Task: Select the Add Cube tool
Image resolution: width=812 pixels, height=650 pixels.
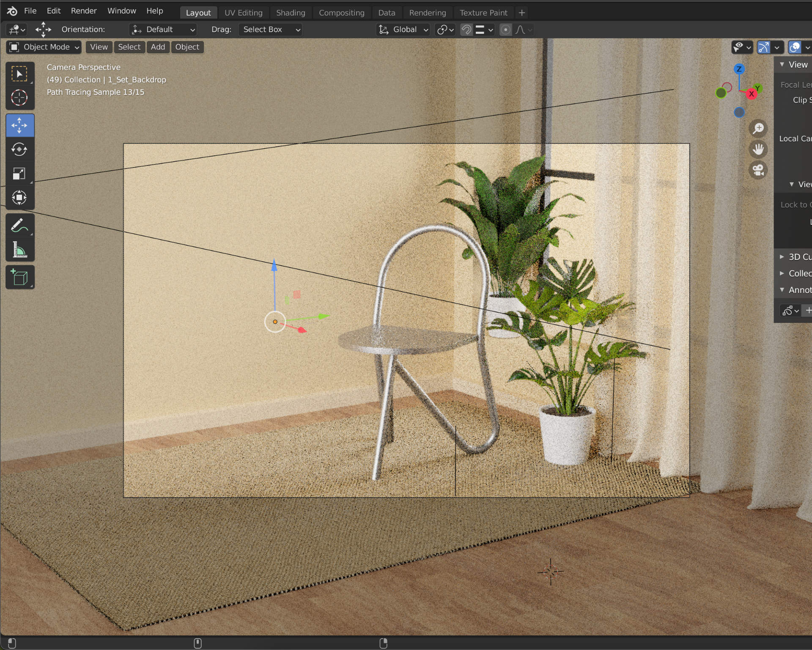Action: coord(19,278)
